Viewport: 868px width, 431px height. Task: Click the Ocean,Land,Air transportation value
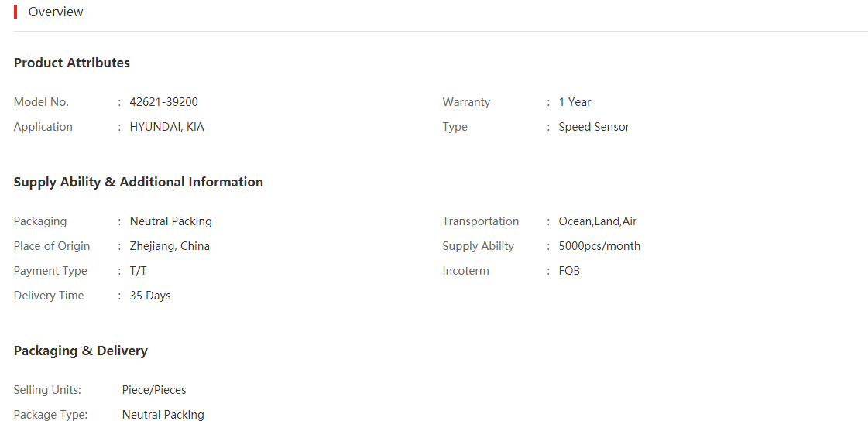[598, 221]
